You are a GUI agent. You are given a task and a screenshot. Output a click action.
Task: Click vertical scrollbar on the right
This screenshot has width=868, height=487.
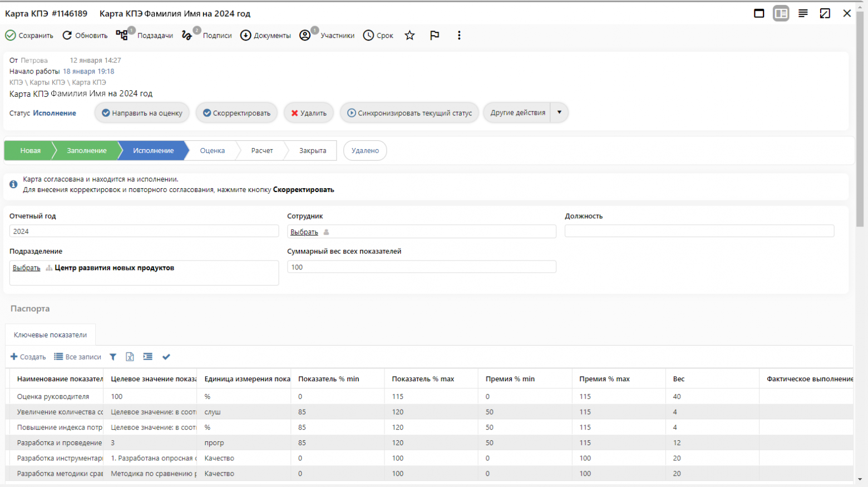coord(860,120)
